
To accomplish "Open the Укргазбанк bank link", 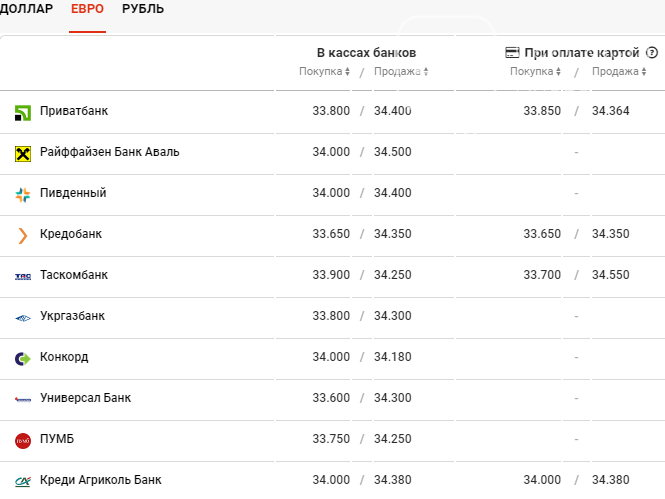I will tap(73, 316).
